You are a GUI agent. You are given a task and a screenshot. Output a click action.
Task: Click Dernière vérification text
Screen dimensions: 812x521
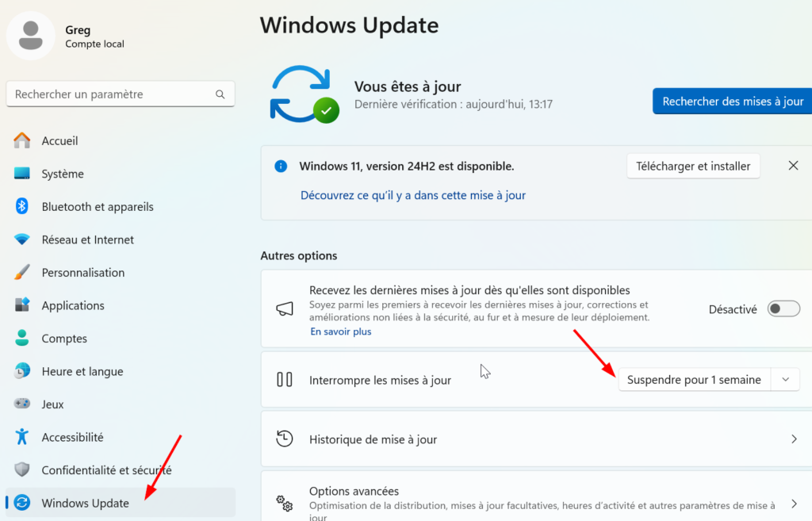click(x=453, y=104)
